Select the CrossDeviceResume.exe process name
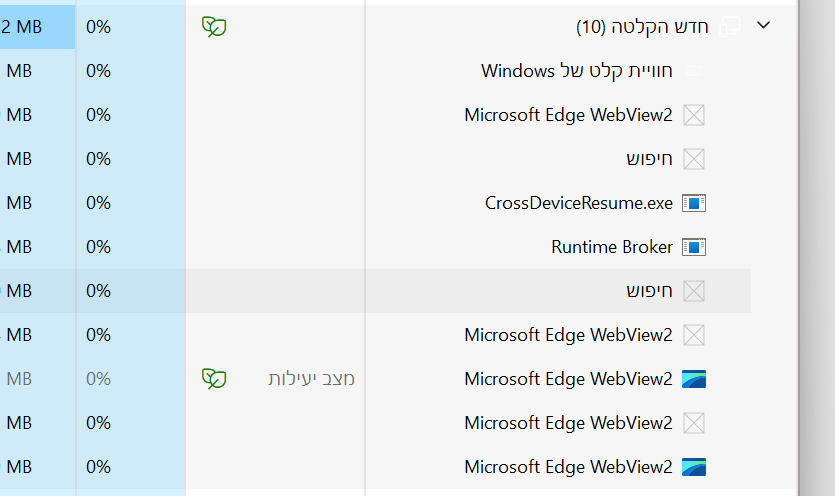The height and width of the screenshot is (496, 835). tap(579, 203)
